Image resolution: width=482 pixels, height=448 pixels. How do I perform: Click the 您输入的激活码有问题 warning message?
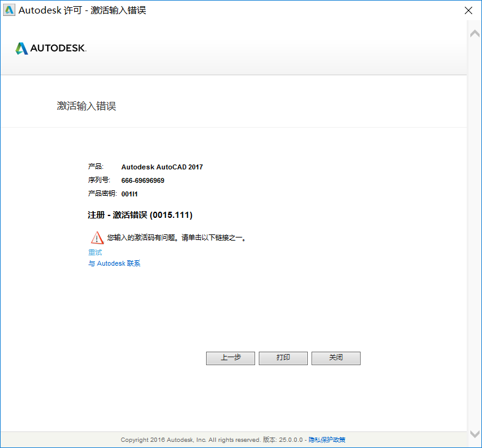(177, 238)
